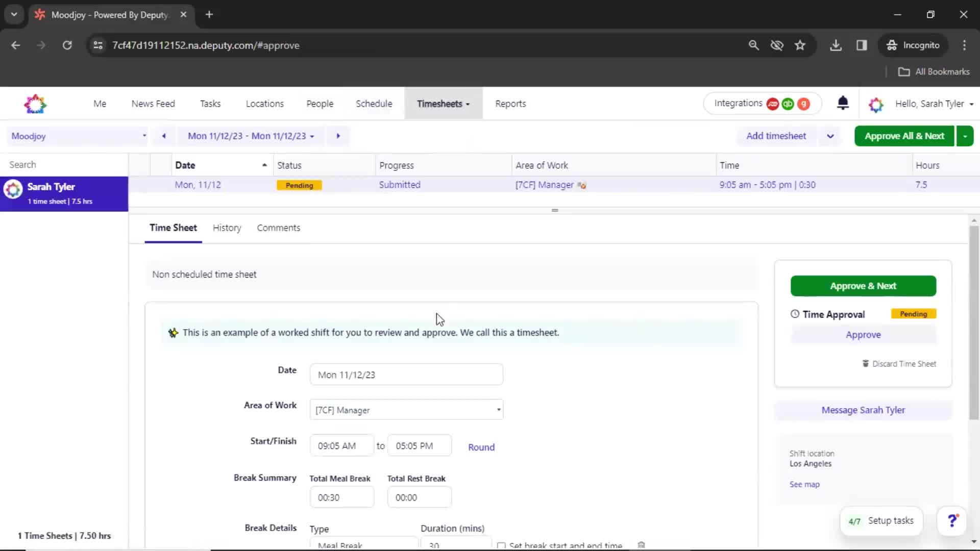Click the Message Sarah Tyler link
980x551 pixels.
tap(863, 410)
